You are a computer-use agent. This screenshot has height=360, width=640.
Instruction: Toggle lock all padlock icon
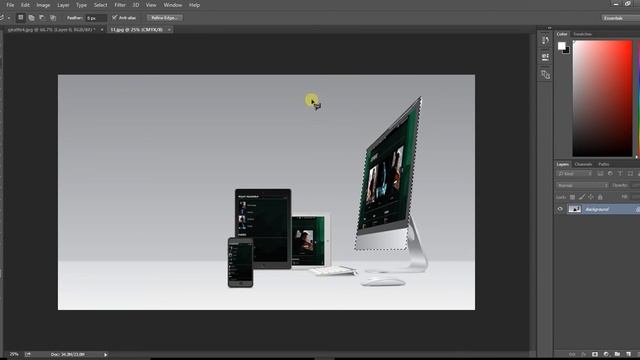click(x=600, y=198)
